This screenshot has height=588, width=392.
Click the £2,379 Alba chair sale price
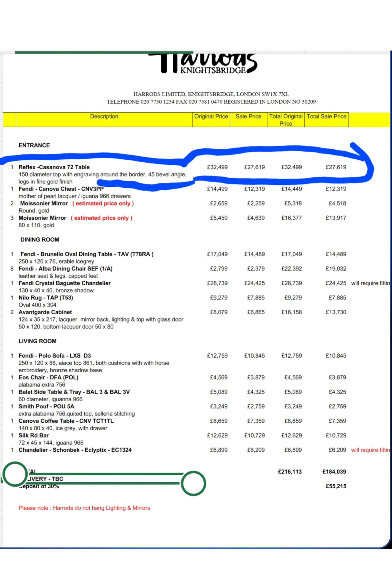point(256,269)
